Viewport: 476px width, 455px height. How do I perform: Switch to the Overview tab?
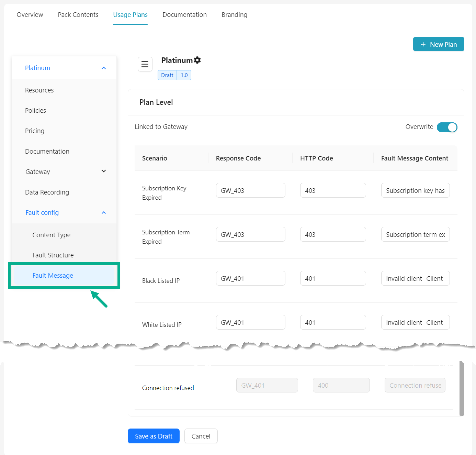tap(30, 15)
